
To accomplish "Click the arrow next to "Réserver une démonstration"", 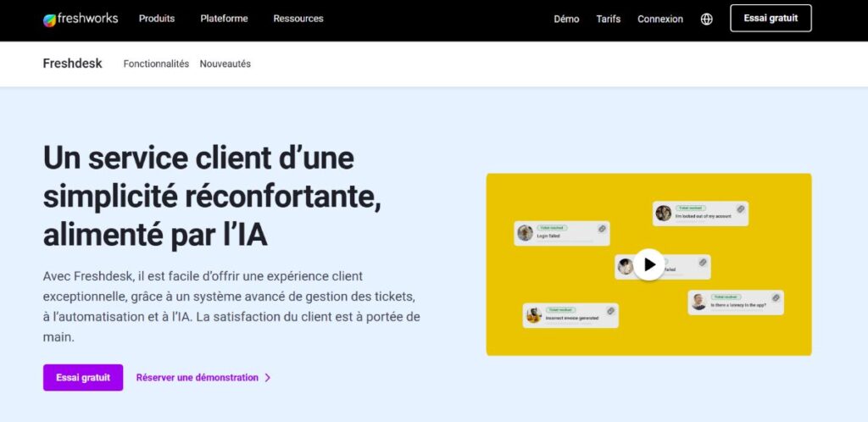I will 268,378.
